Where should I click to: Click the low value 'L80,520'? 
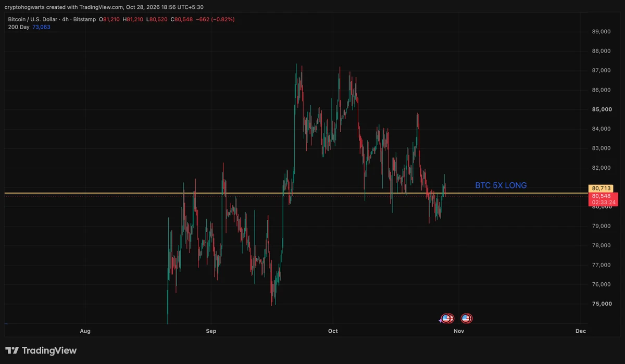[157, 19]
